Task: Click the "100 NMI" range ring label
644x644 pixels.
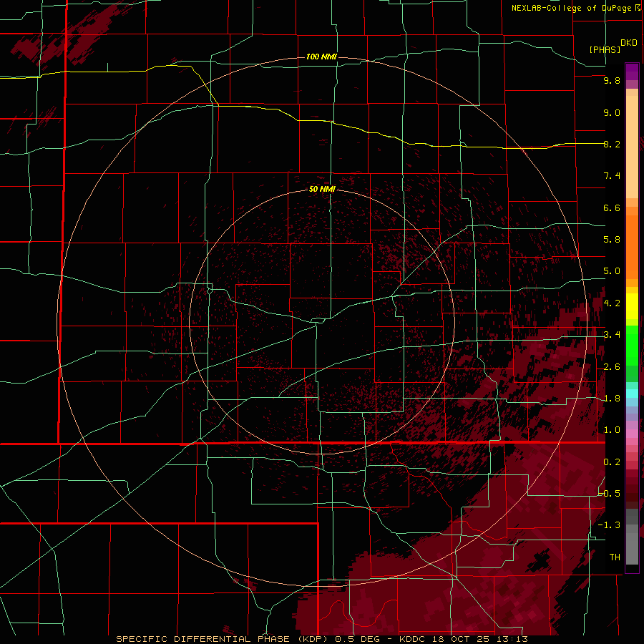Action: click(x=321, y=57)
